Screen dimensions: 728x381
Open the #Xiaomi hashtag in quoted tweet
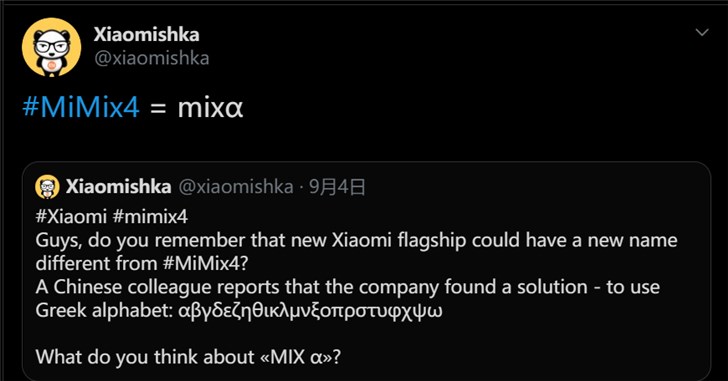point(71,217)
